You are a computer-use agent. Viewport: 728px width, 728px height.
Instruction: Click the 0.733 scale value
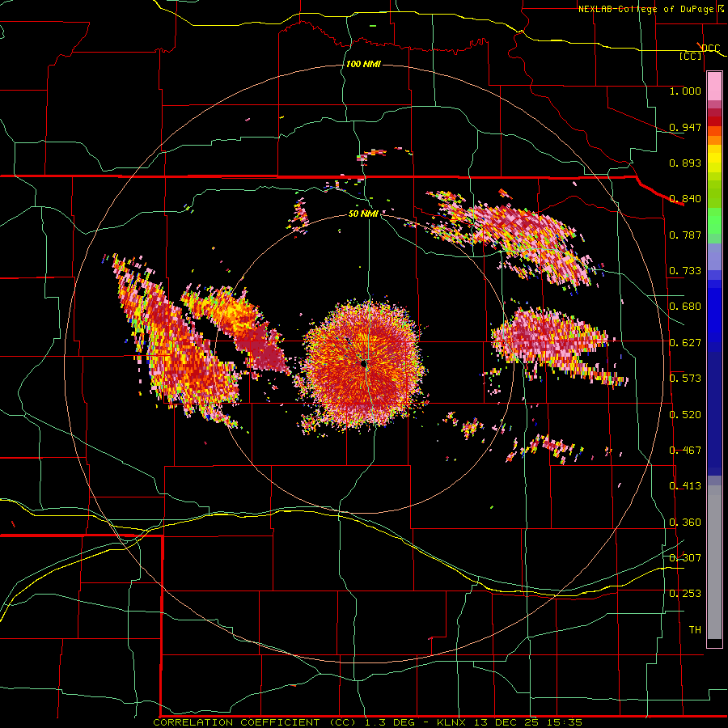[685, 271]
